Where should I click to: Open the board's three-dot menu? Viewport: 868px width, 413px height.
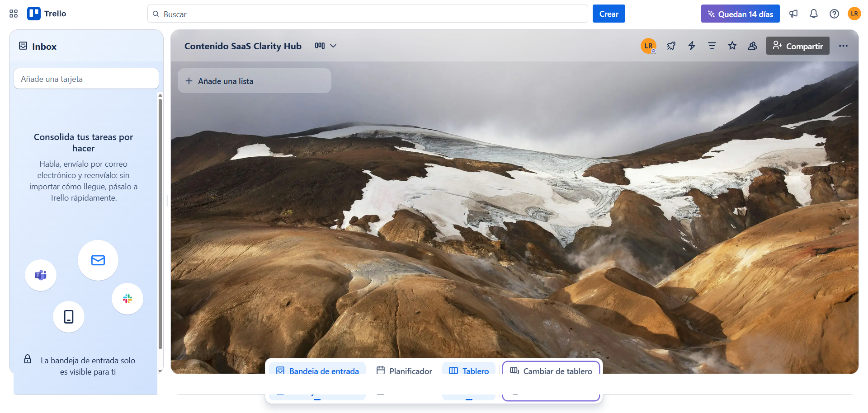843,46
